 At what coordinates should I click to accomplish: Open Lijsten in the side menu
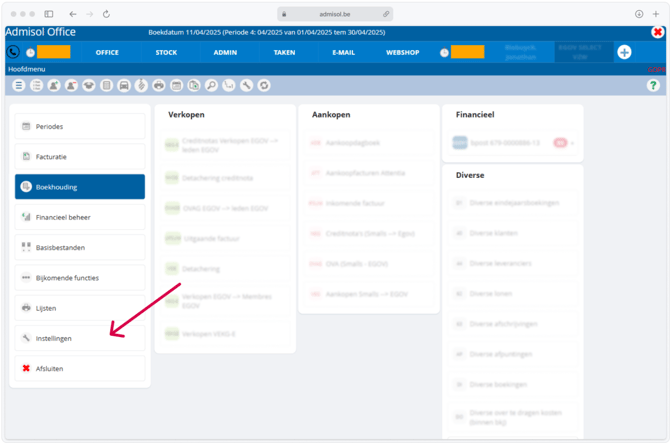[80, 308]
